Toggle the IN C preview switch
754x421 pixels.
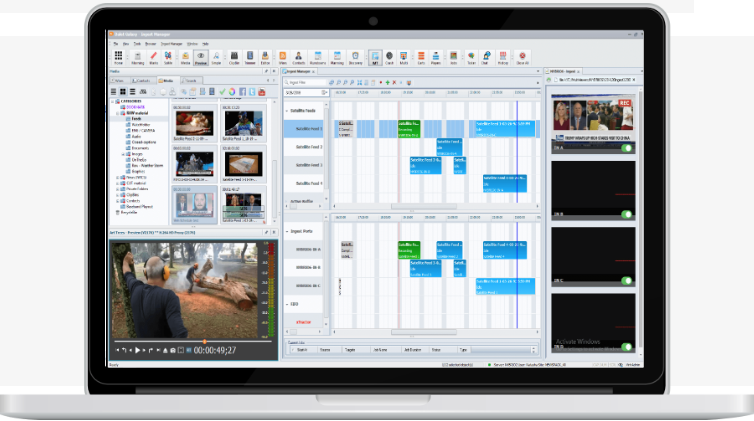pos(627,281)
